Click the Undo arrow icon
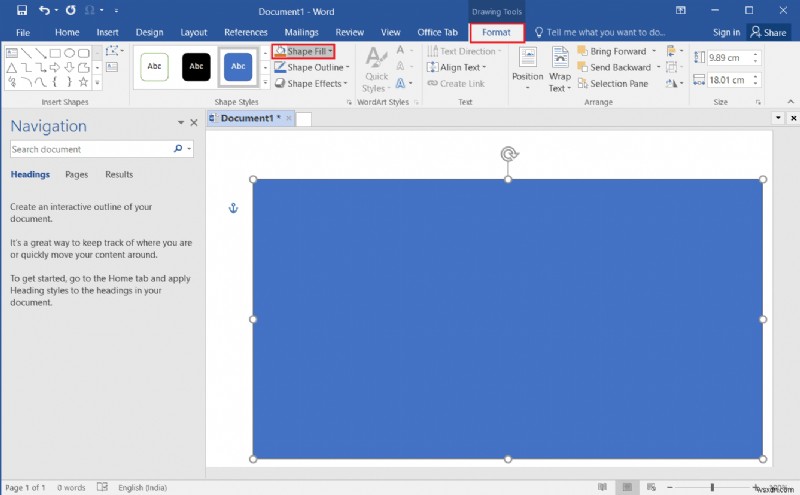Image resolution: width=800 pixels, height=495 pixels. (44, 10)
